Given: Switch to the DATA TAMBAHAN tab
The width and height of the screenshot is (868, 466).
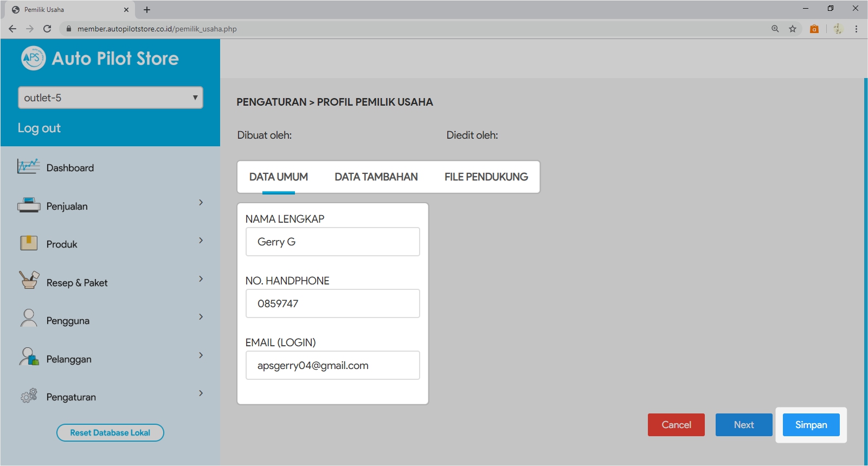Looking at the screenshot, I should [376, 177].
